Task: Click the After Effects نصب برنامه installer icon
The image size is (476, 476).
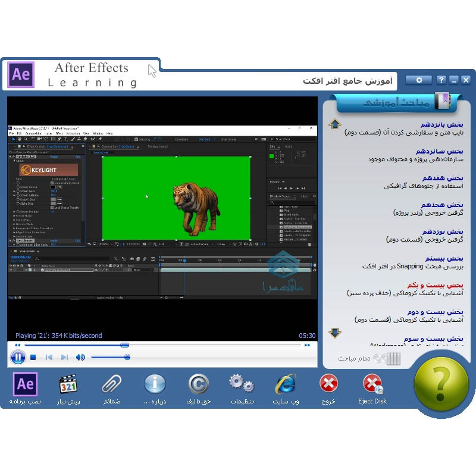Action: point(24,384)
